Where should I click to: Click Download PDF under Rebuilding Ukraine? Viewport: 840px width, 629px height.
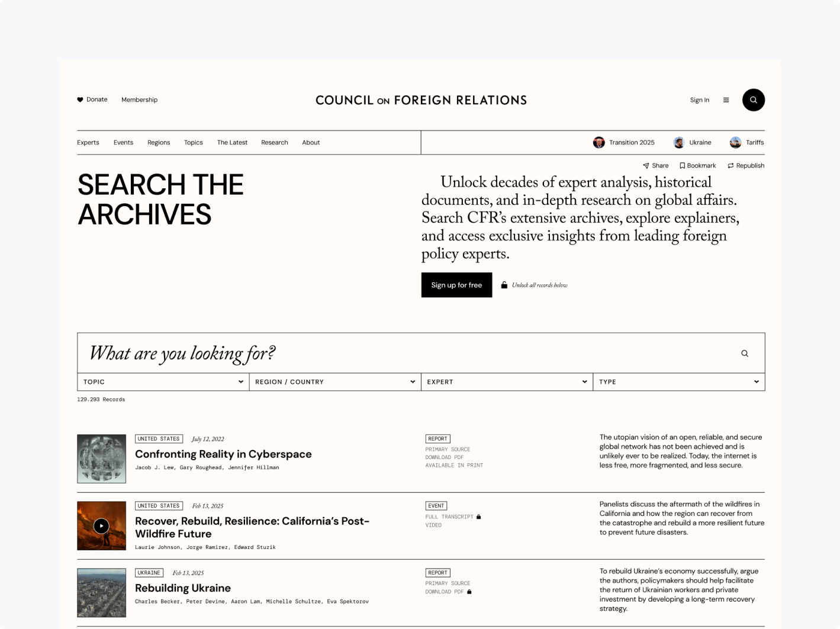pos(445,592)
